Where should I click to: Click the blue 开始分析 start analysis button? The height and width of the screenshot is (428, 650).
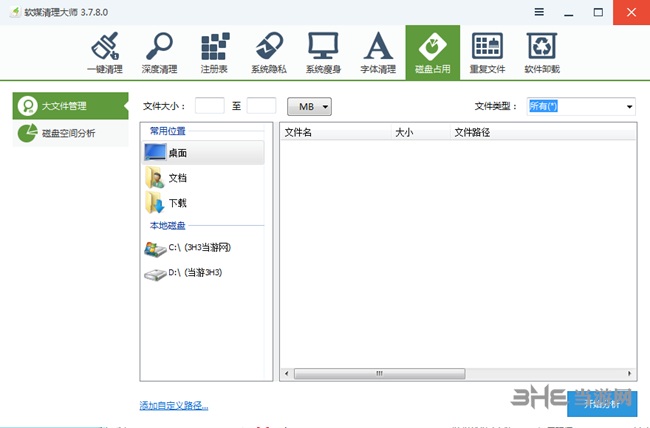point(602,404)
